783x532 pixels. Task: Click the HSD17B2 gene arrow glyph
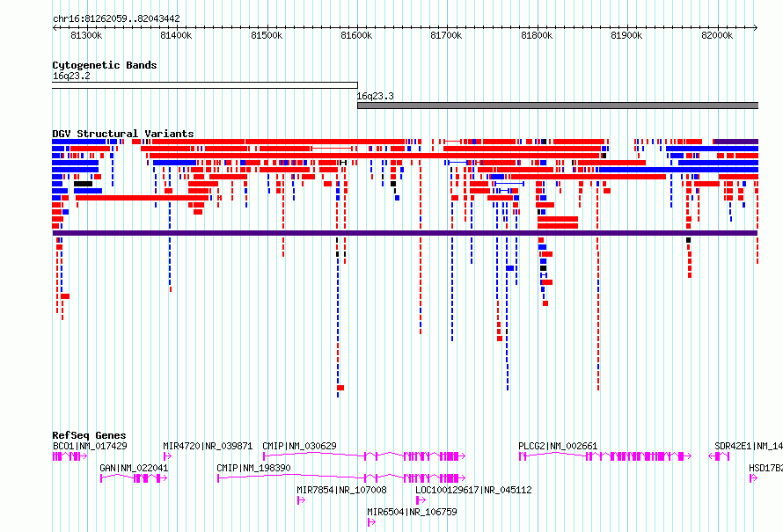754,478
